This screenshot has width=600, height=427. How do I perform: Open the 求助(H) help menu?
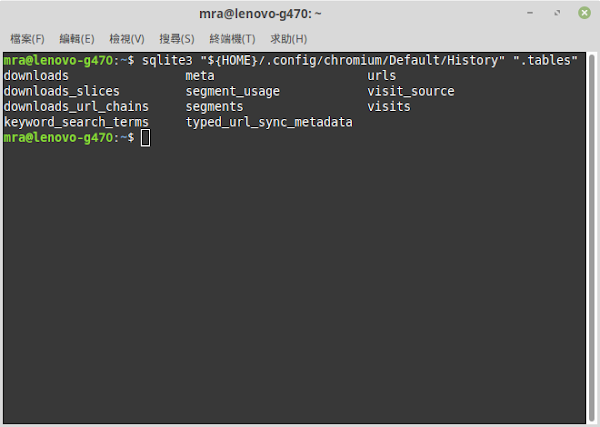tap(289, 39)
